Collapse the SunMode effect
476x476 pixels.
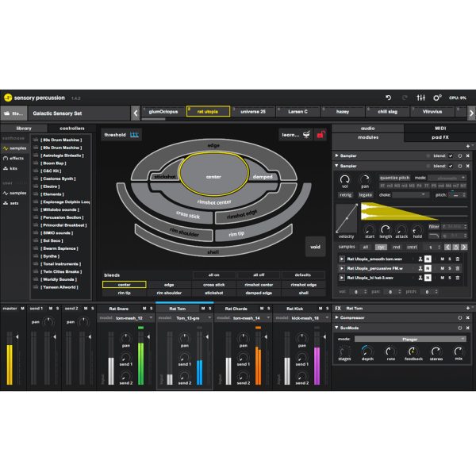[x=336, y=328]
